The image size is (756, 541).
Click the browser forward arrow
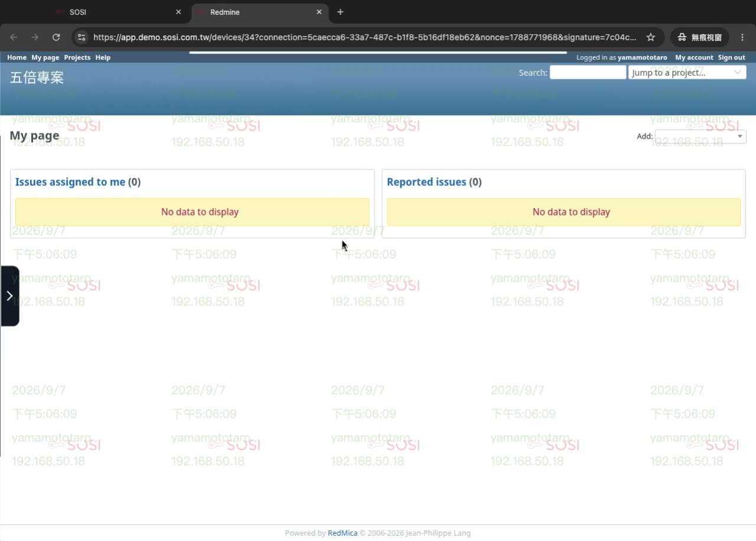pyautogui.click(x=35, y=37)
